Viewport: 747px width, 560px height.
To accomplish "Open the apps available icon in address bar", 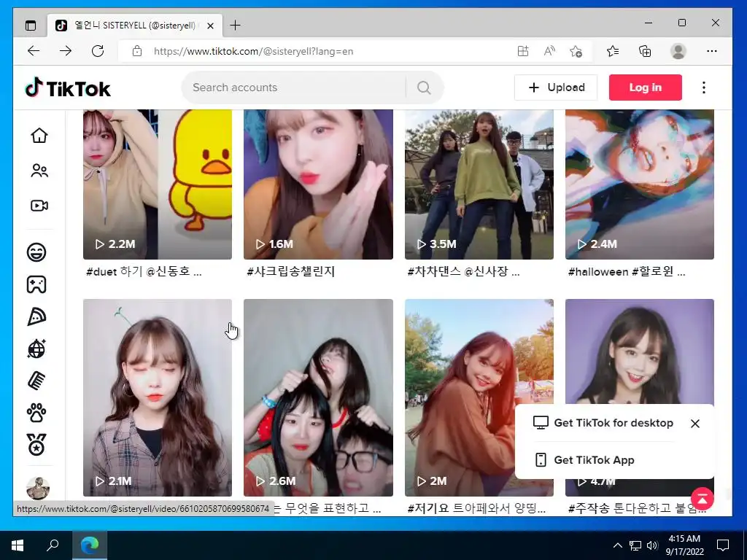I will (x=523, y=51).
